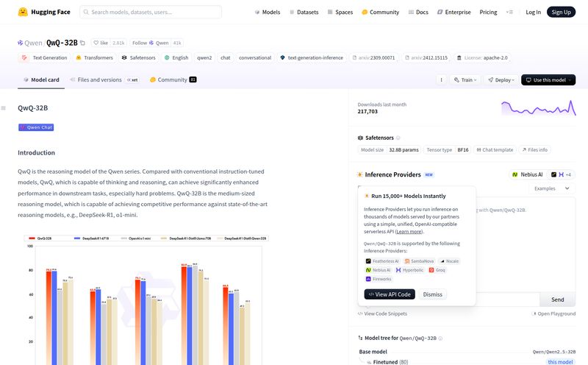Viewport: 588px width, 365px height.
Task: Open arxiv:2412.15115 paper tag
Action: point(426,58)
